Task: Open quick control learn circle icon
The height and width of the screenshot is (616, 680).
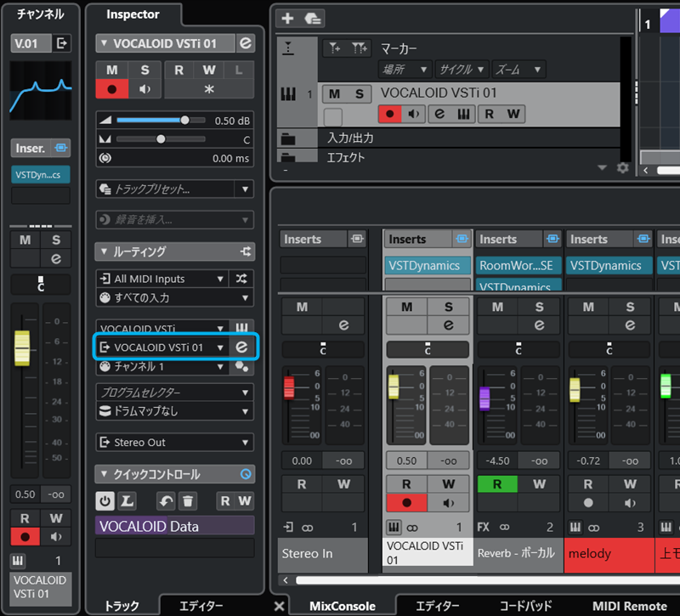Action: pyautogui.click(x=246, y=474)
